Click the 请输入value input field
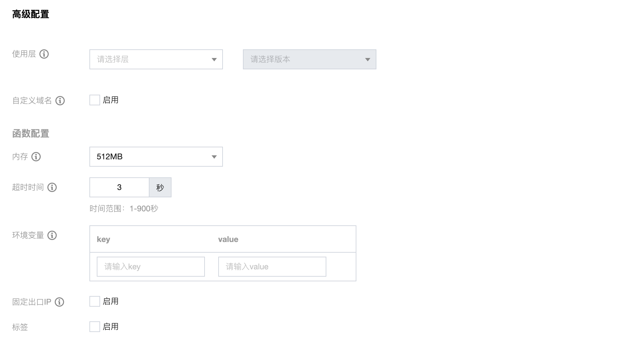This screenshot has height=364, width=620. pyautogui.click(x=272, y=267)
